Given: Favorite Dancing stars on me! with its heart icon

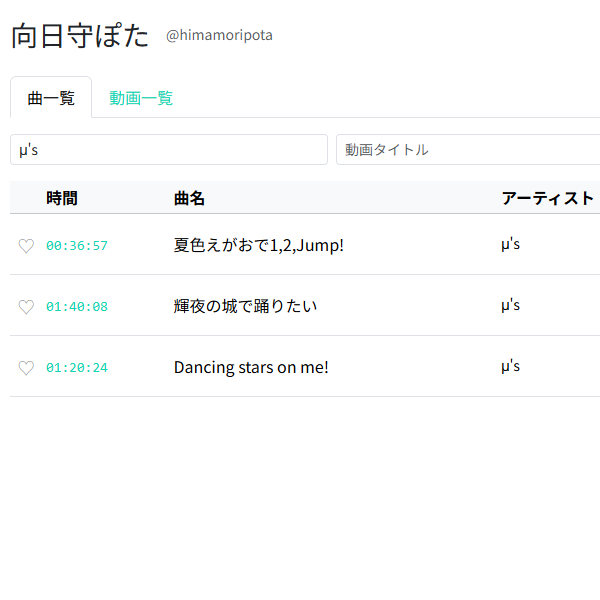Looking at the screenshot, I should point(26,368).
